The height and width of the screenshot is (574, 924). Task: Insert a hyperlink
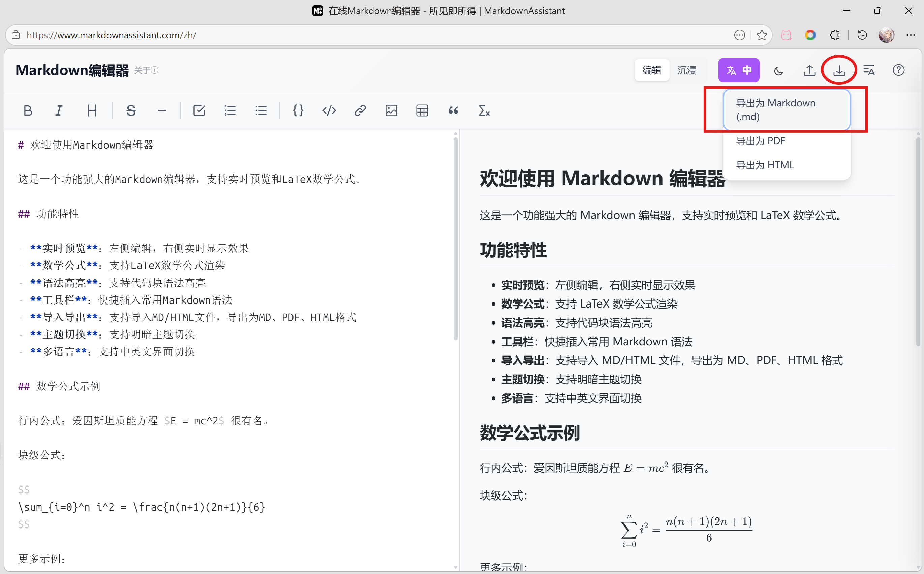point(360,110)
